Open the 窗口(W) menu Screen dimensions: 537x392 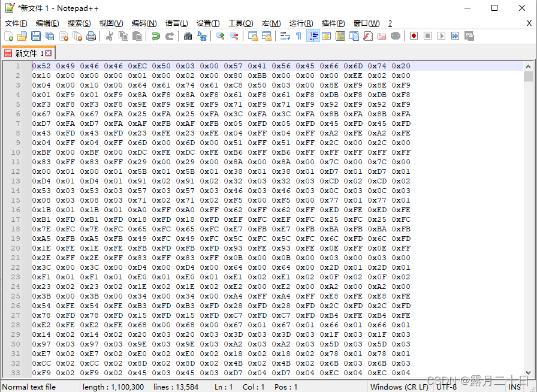pyautogui.click(x=366, y=23)
